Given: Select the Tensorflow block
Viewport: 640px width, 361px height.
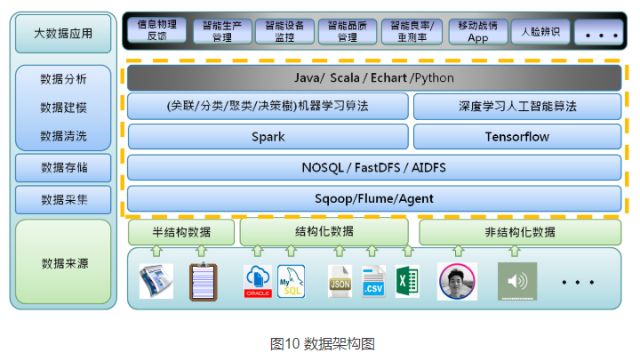Looking at the screenshot, I should [x=517, y=137].
